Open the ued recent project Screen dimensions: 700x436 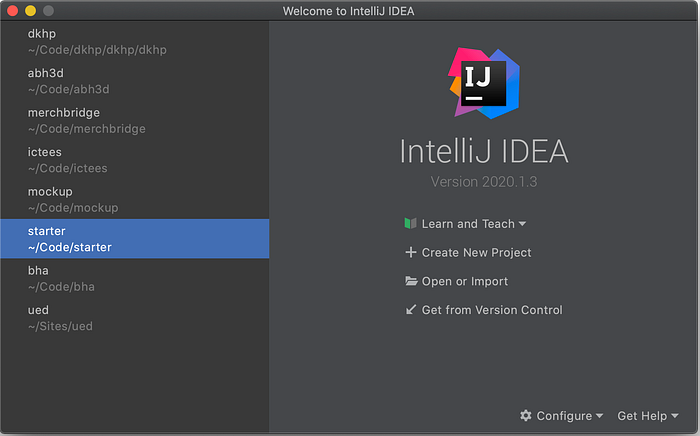click(135, 317)
